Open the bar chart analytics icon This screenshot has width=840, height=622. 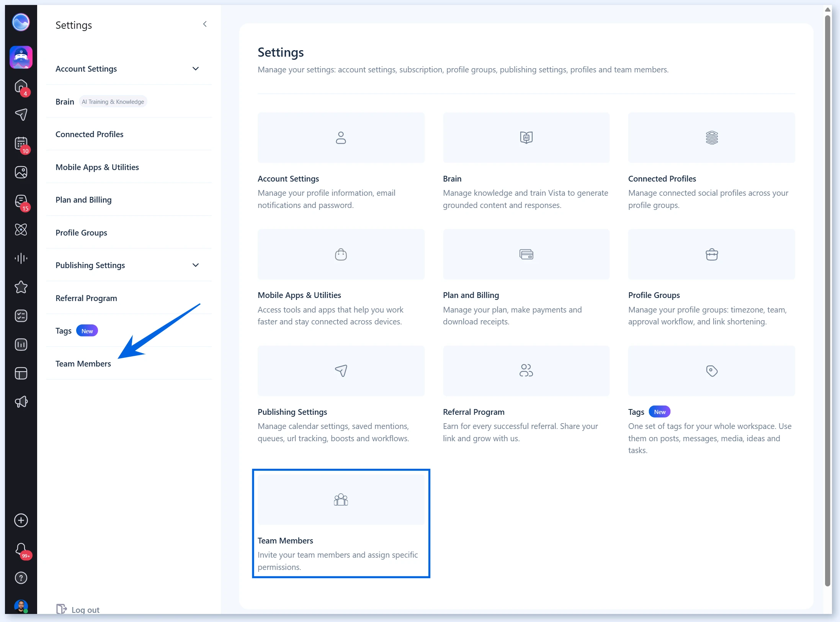21,344
